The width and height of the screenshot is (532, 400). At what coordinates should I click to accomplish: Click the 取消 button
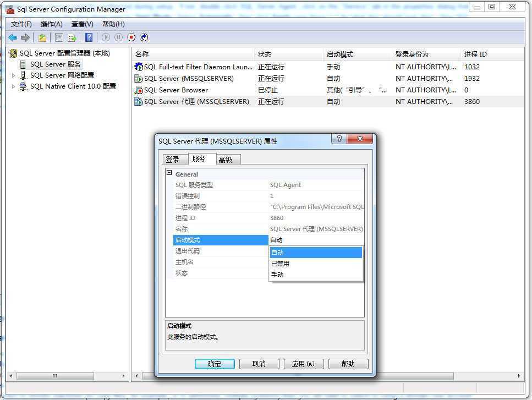[259, 364]
